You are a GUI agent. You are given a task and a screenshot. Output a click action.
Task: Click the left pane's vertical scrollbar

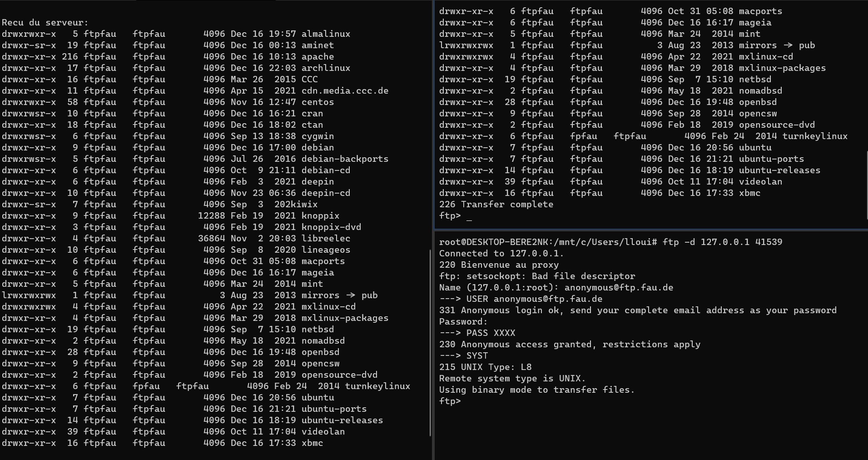point(430,343)
